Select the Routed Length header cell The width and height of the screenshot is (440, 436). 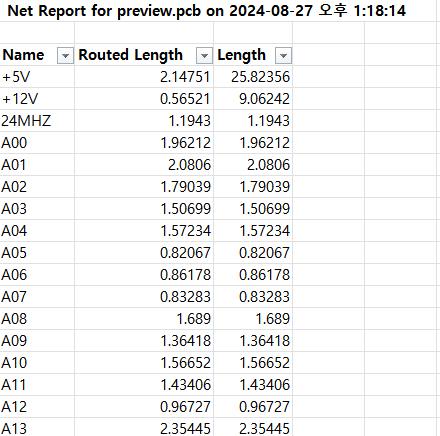[x=144, y=55]
